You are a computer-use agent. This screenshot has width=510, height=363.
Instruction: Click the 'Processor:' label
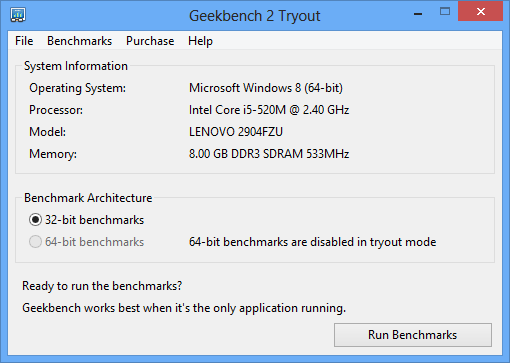[56, 110]
